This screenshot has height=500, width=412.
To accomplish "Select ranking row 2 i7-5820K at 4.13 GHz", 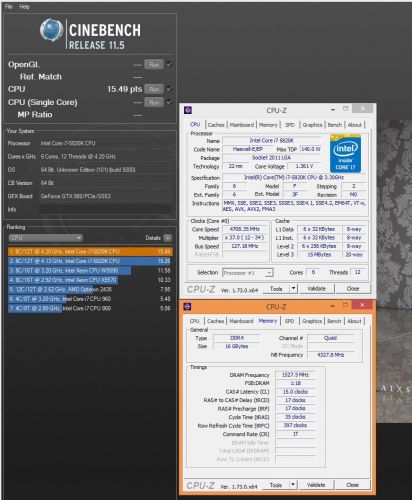I will 90,261.
